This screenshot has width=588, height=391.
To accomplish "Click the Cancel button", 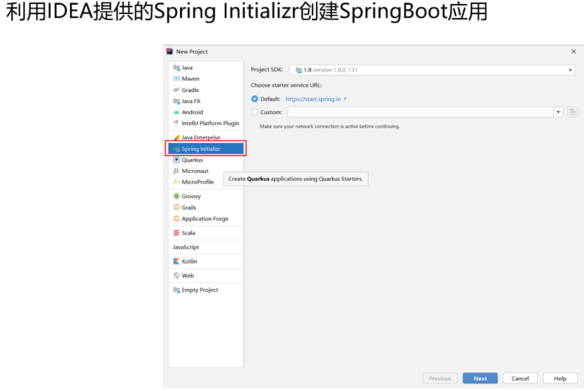I will point(520,378).
